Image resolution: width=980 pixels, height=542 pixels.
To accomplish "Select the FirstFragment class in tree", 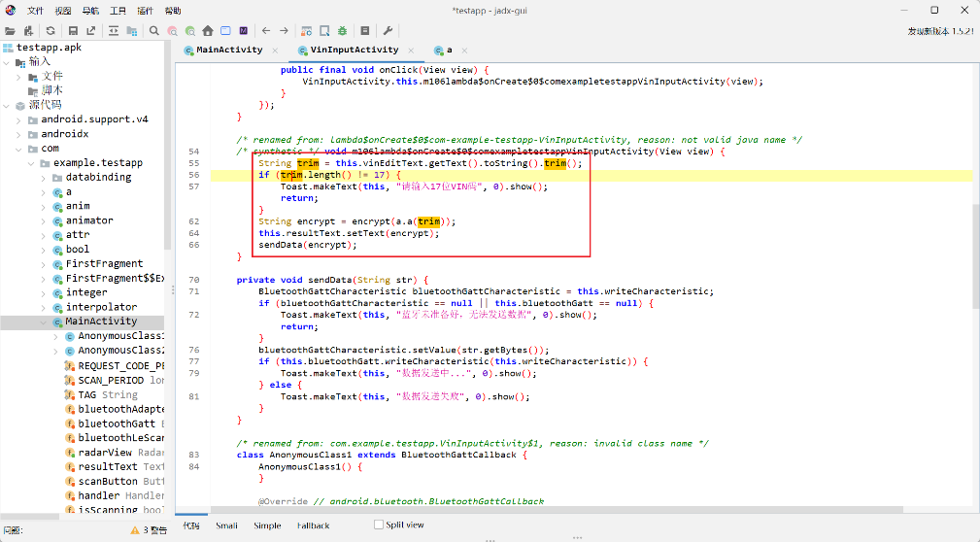I will pyautogui.click(x=104, y=264).
